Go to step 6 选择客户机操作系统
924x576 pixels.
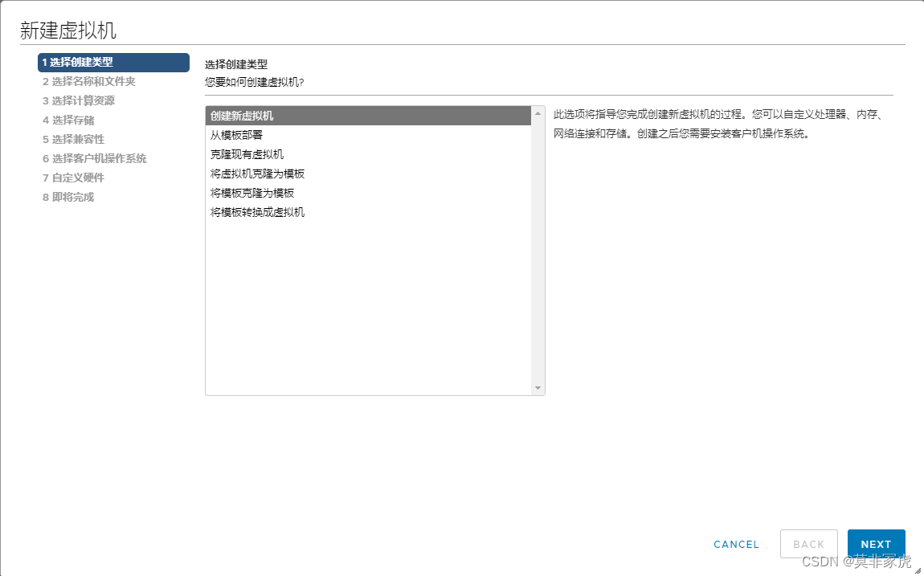[94, 158]
